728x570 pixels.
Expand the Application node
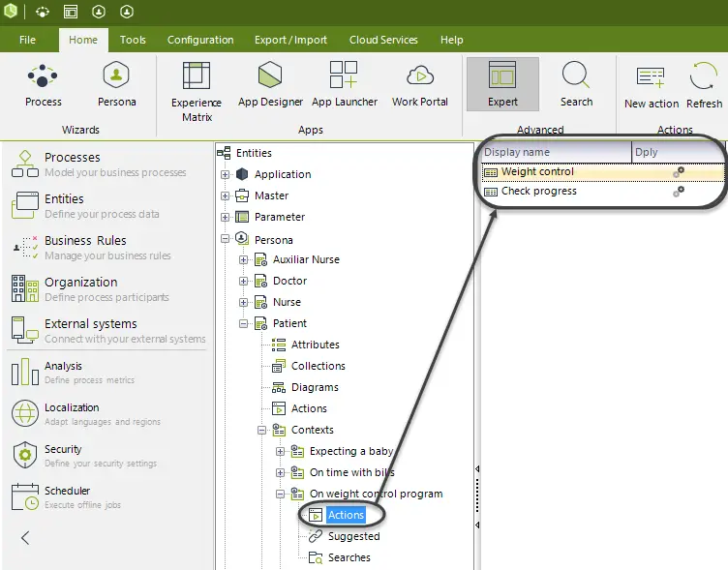click(x=226, y=174)
